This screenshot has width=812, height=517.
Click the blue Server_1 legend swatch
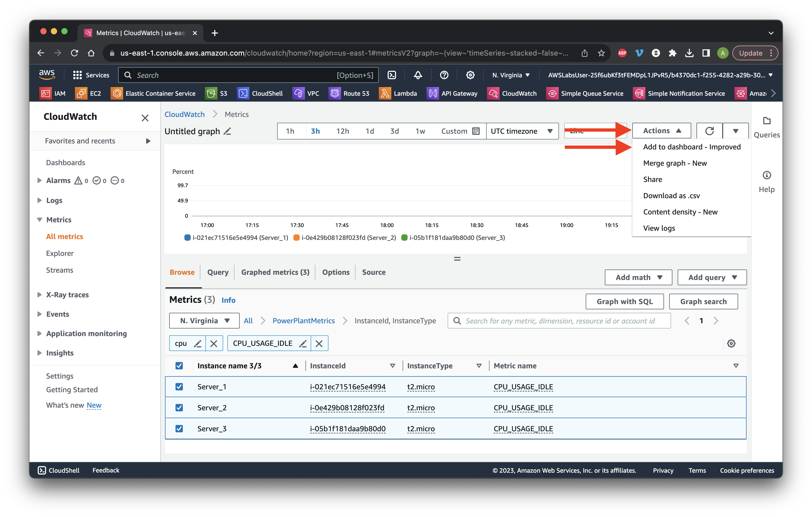click(188, 238)
